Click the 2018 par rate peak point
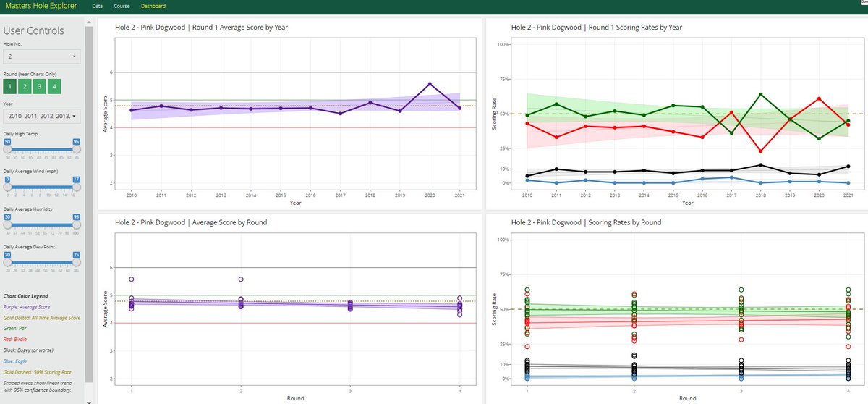 click(761, 94)
